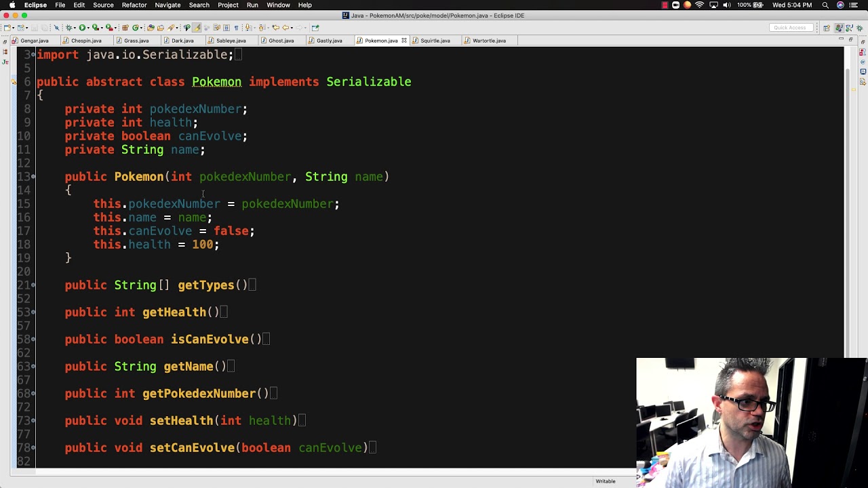Toggle Mark Occurrences highlighter button
Image resolution: width=868 pixels, height=488 pixels.
click(196, 27)
